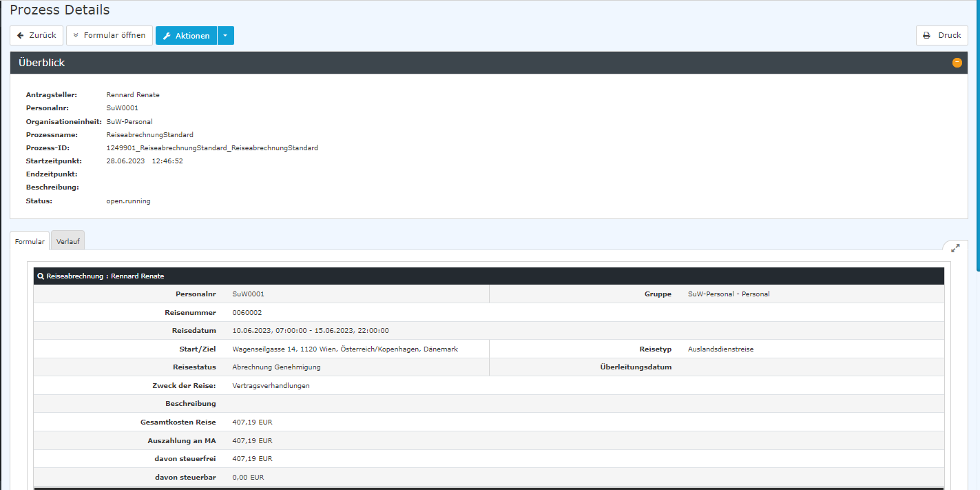The image size is (980, 490).
Task: Open the form via Formular öffnen
Action: click(x=109, y=35)
